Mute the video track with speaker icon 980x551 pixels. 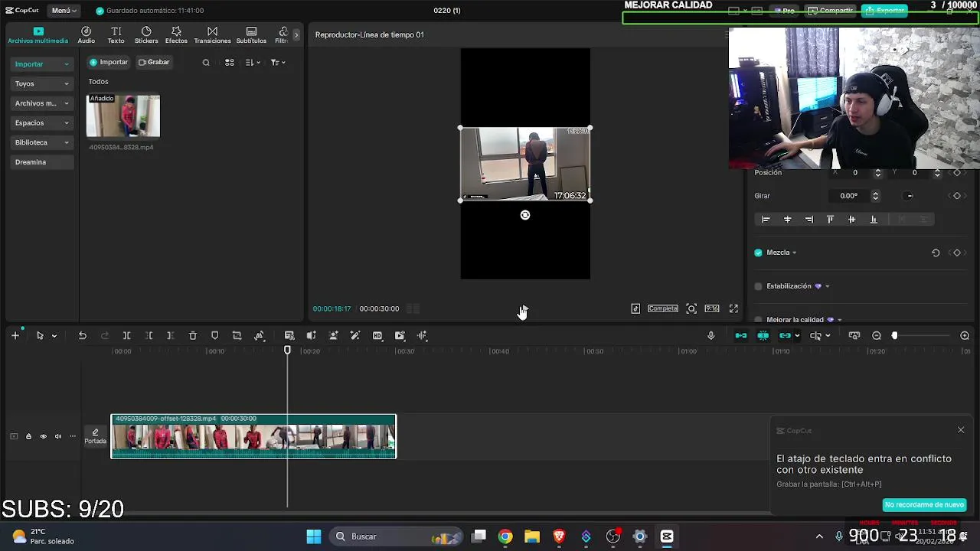coord(57,436)
